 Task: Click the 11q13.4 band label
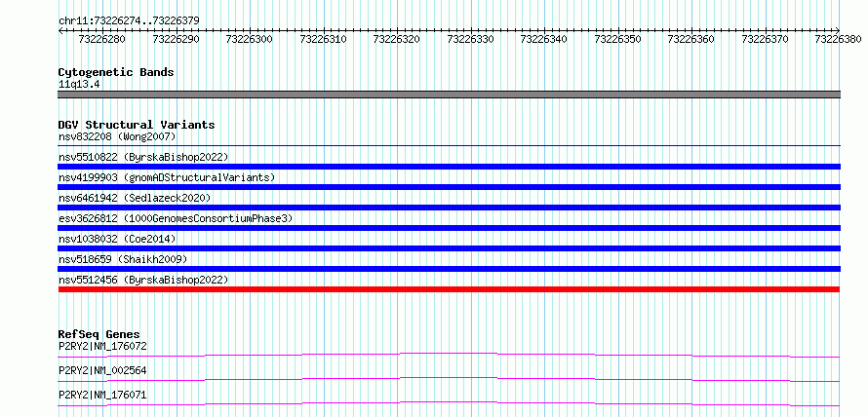[79, 85]
